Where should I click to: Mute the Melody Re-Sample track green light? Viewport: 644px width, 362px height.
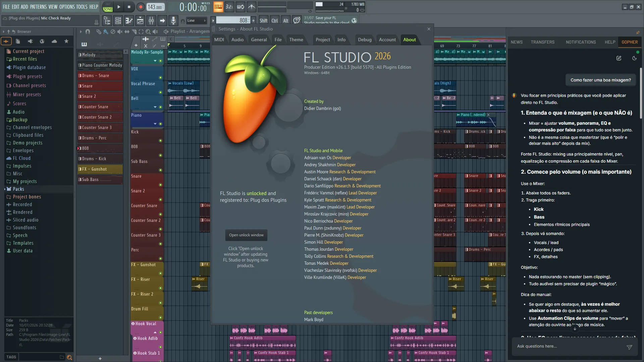(160, 61)
